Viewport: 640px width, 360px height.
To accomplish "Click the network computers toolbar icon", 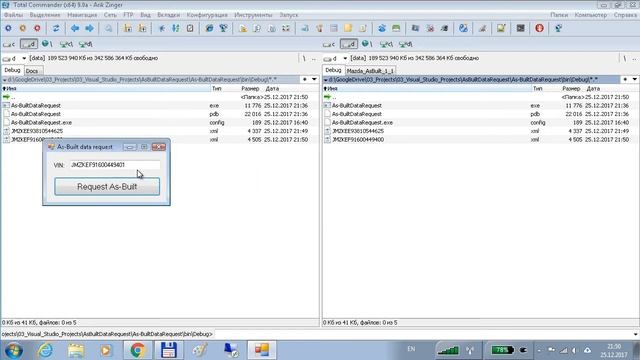I will point(224,28).
